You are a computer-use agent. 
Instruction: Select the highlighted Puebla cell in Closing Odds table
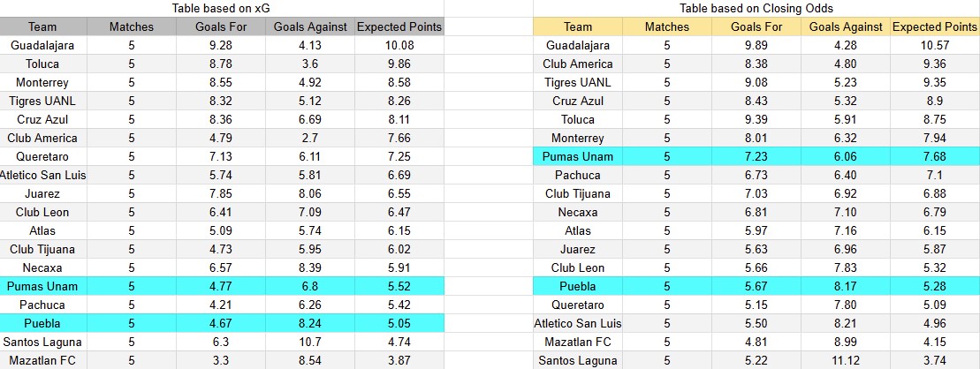coord(578,286)
